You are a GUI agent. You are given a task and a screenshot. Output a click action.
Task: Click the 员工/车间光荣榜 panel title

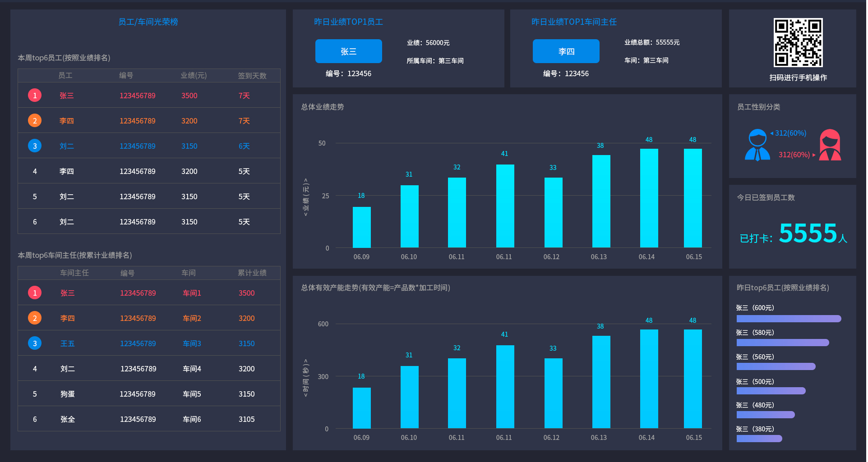pos(148,22)
